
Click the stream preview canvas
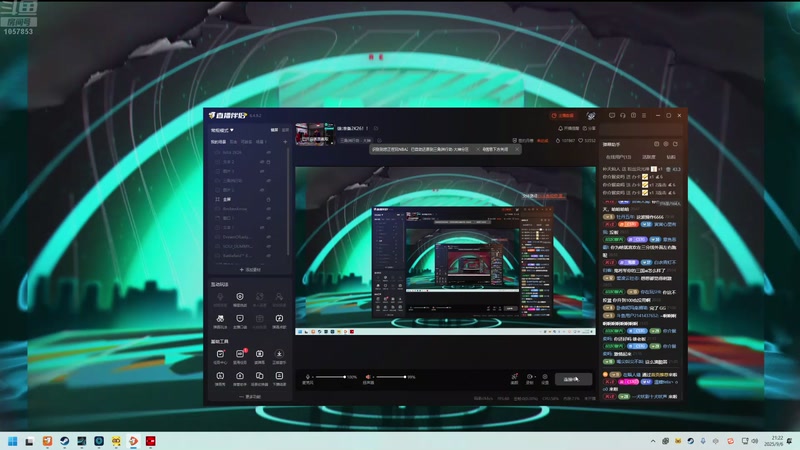coord(445,251)
